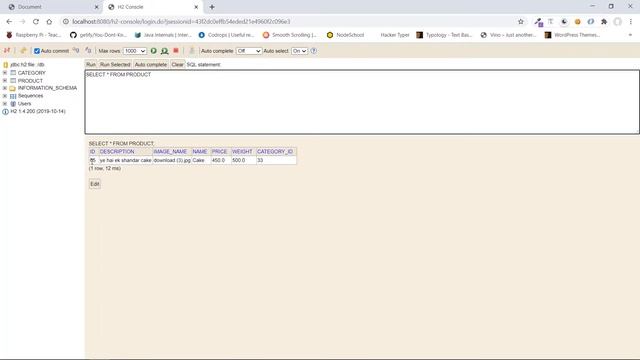
Task: Click the PRODUCT table icon in tree
Action: [x=13, y=80]
